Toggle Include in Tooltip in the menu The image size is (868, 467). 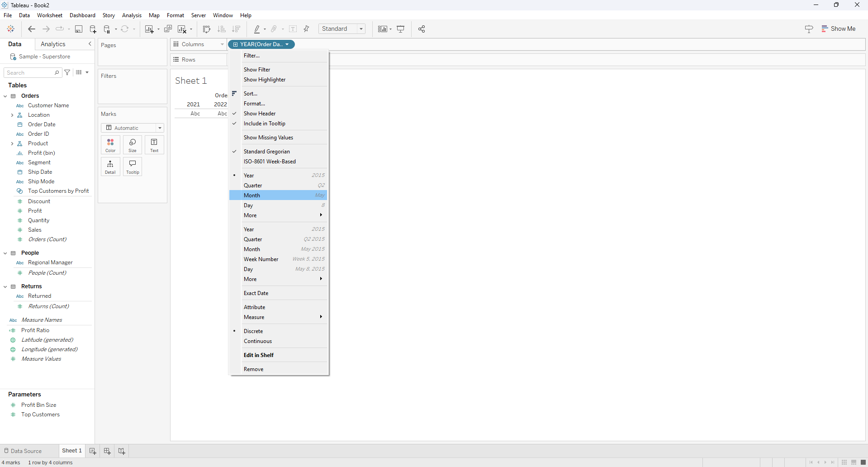pyautogui.click(x=278, y=124)
